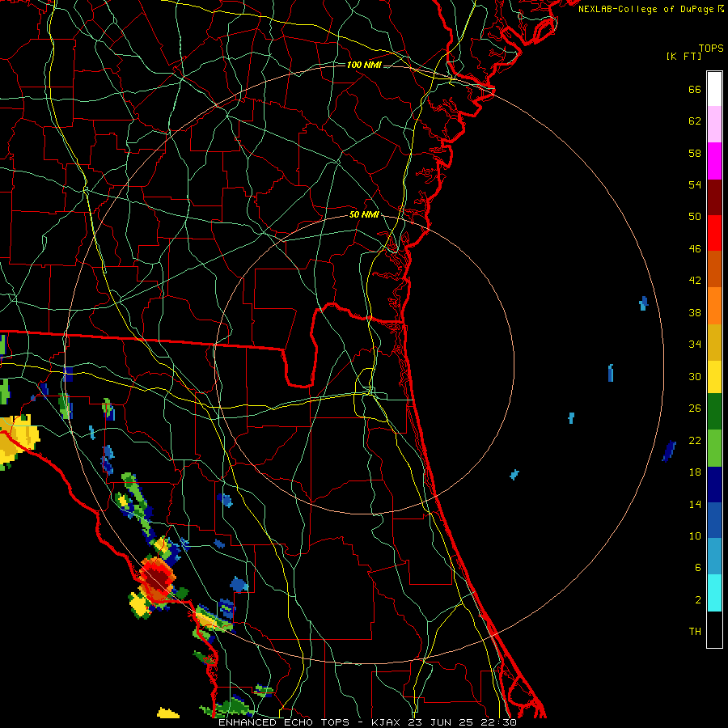The width and height of the screenshot is (728, 728).
Task: Select the bright red legend band
Action: 714,233
